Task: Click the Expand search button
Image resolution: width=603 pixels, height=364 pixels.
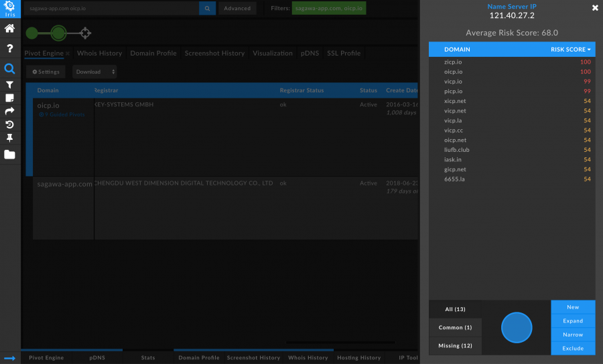Action: click(x=573, y=321)
